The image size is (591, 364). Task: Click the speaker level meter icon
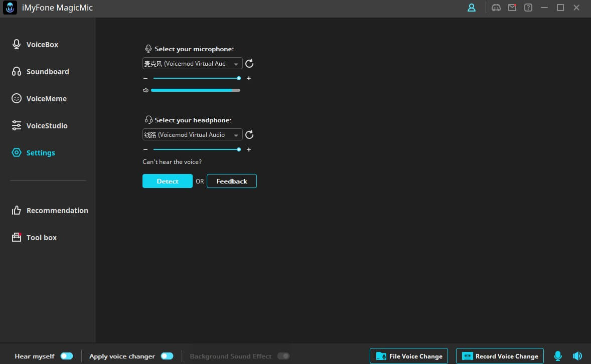[x=145, y=90]
